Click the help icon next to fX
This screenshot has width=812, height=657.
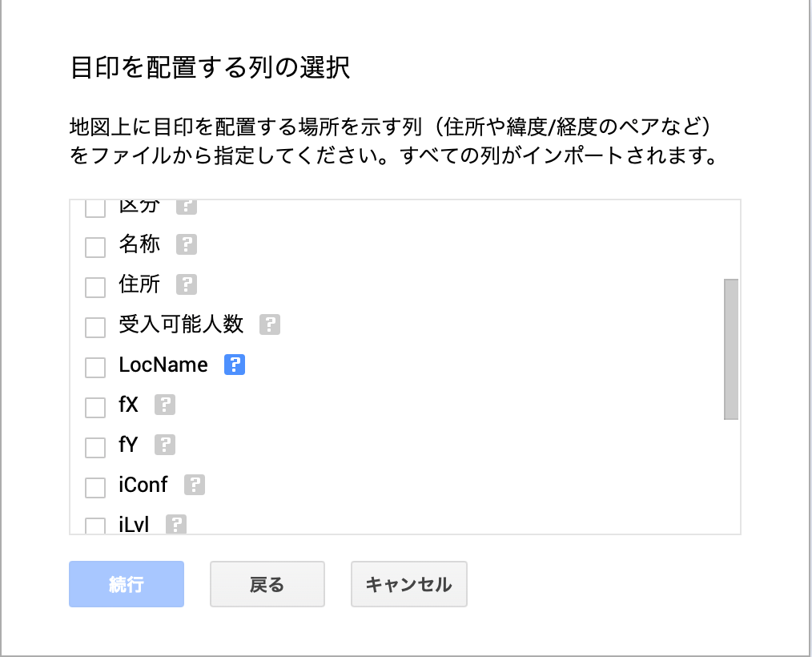[x=165, y=405]
